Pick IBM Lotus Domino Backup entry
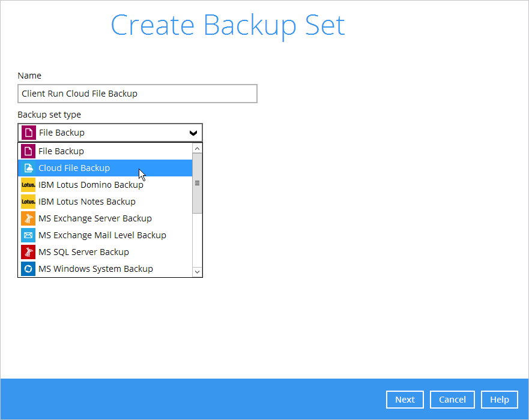The image size is (529, 420). click(105, 185)
